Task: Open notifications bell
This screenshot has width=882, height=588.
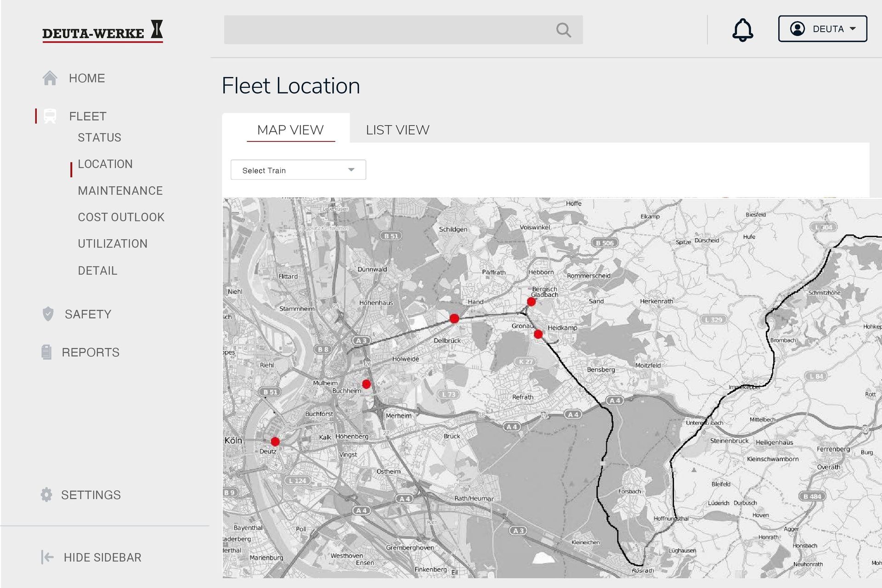Action: coord(742,30)
